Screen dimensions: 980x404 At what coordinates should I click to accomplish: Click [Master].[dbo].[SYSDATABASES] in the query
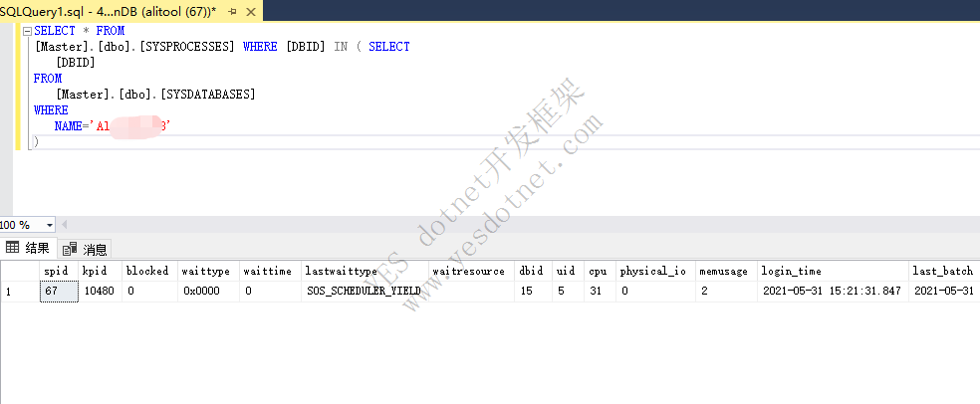155,95
